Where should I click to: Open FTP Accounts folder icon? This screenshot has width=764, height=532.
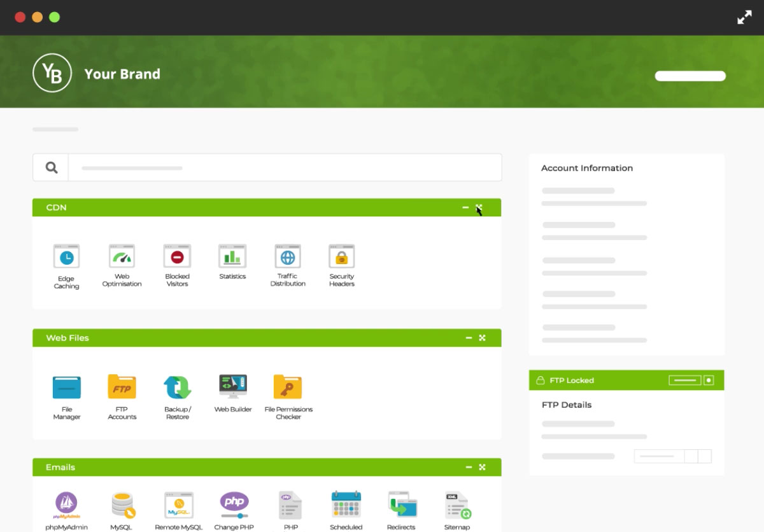click(x=122, y=388)
